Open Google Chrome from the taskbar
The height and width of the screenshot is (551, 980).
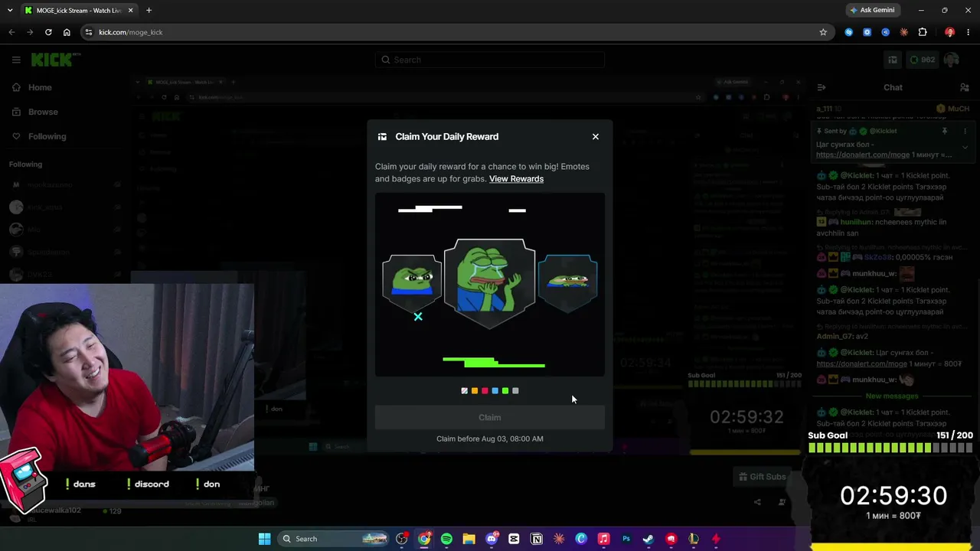coord(424,539)
